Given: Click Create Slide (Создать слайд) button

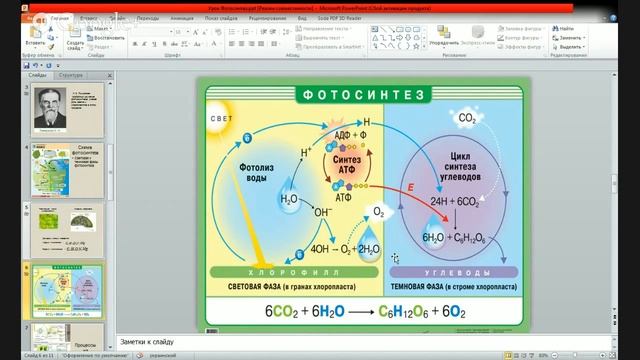Looking at the screenshot, I should point(75,38).
